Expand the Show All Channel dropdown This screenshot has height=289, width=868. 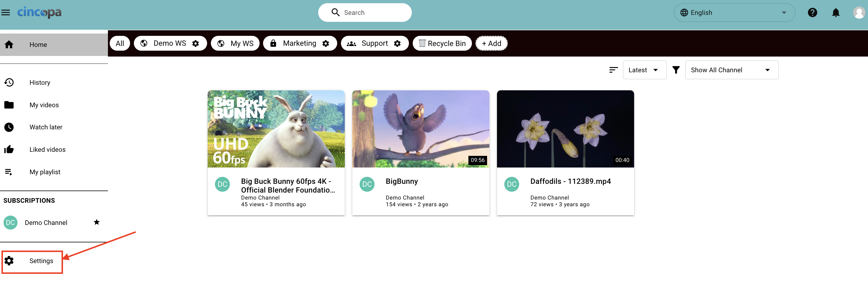point(731,70)
